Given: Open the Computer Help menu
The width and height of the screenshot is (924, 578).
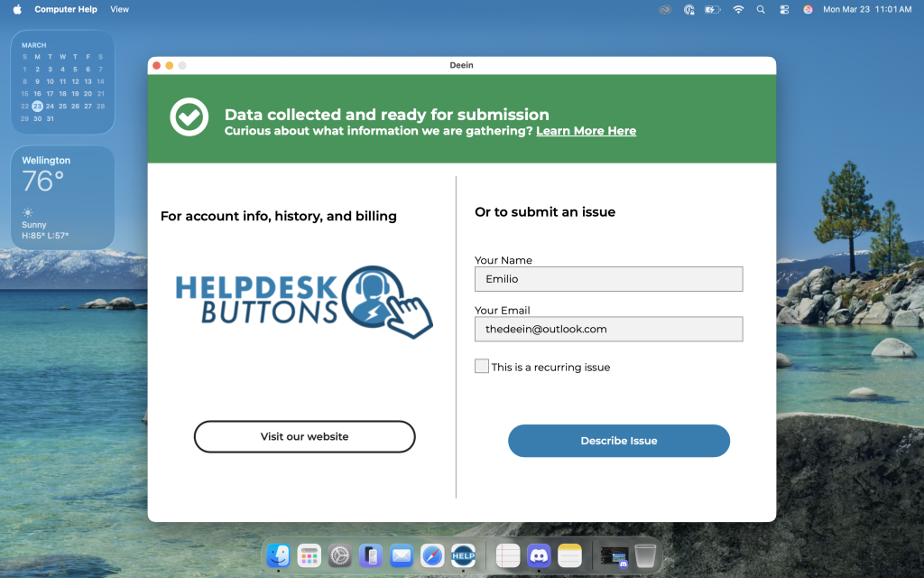Looking at the screenshot, I should coord(67,9).
